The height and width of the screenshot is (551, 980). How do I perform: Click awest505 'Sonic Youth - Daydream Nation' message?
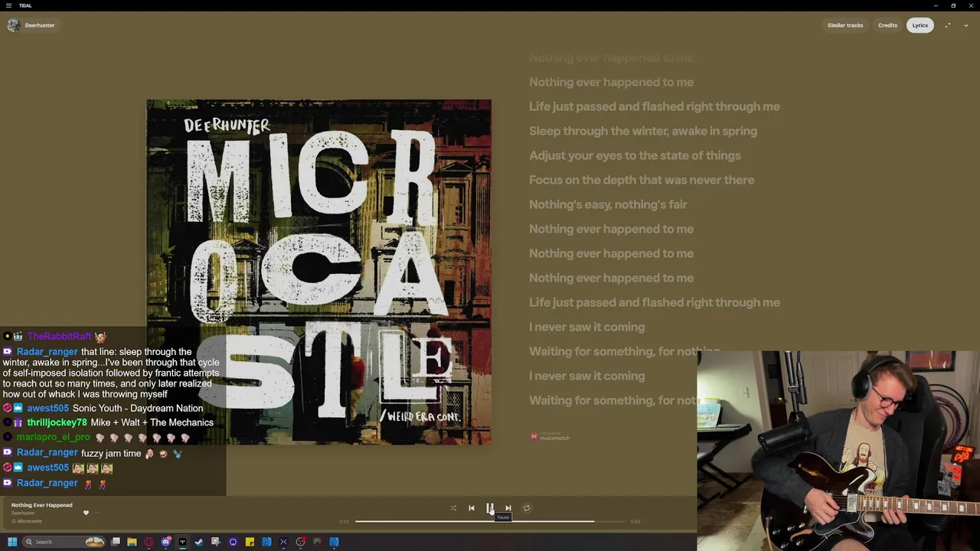(138, 408)
